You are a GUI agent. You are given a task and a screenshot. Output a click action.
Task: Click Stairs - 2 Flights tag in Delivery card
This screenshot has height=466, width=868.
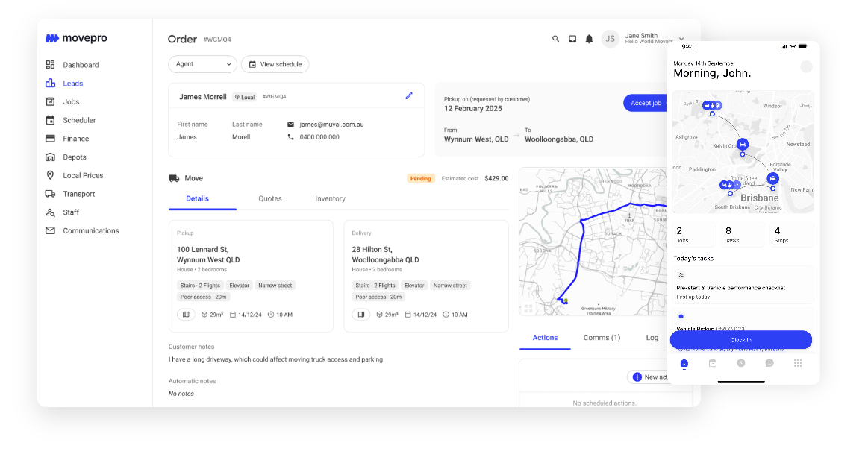(375, 286)
